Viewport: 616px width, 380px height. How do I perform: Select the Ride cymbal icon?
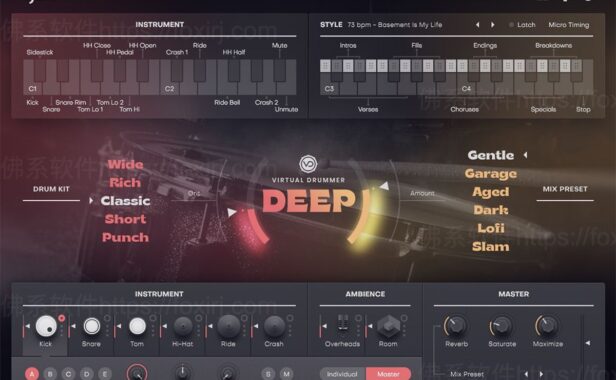click(228, 326)
